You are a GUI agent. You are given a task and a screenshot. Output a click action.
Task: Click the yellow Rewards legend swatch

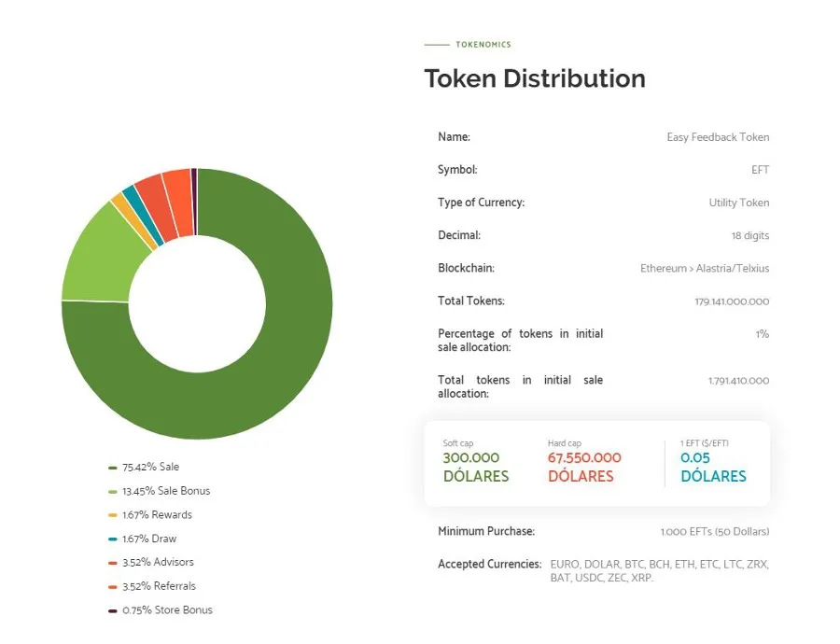click(113, 515)
